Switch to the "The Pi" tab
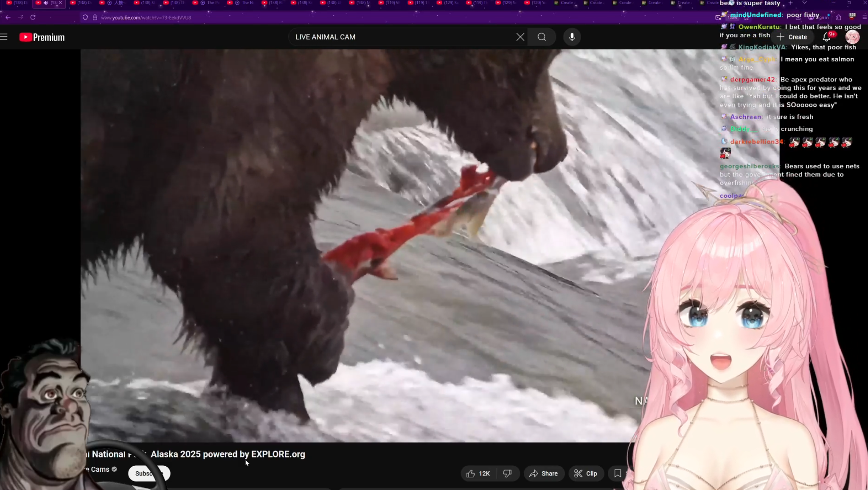This screenshot has height=490, width=868. click(x=207, y=3)
